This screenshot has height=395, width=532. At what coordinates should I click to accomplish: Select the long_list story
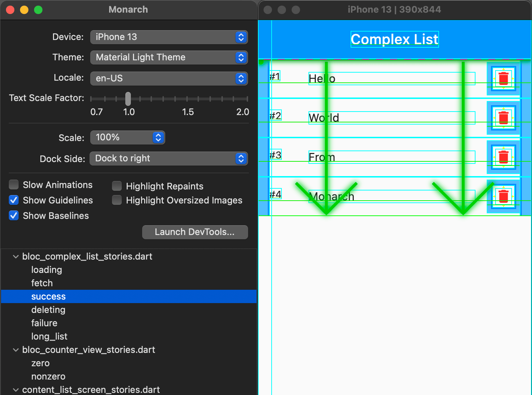49,336
